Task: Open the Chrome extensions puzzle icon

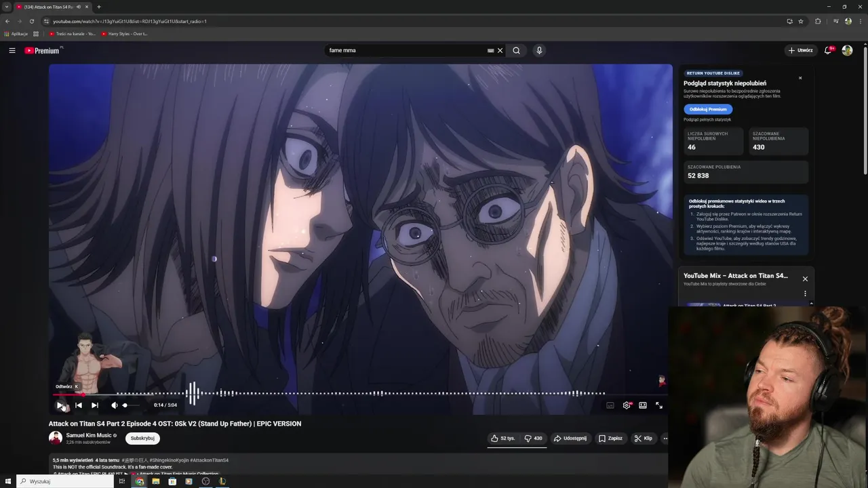Action: point(818,21)
